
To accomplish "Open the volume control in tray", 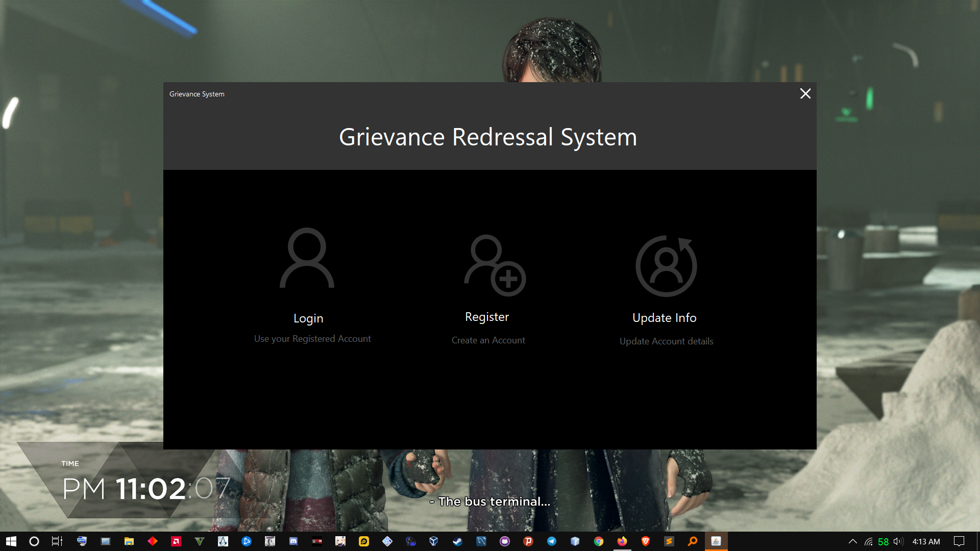I will 898,541.
